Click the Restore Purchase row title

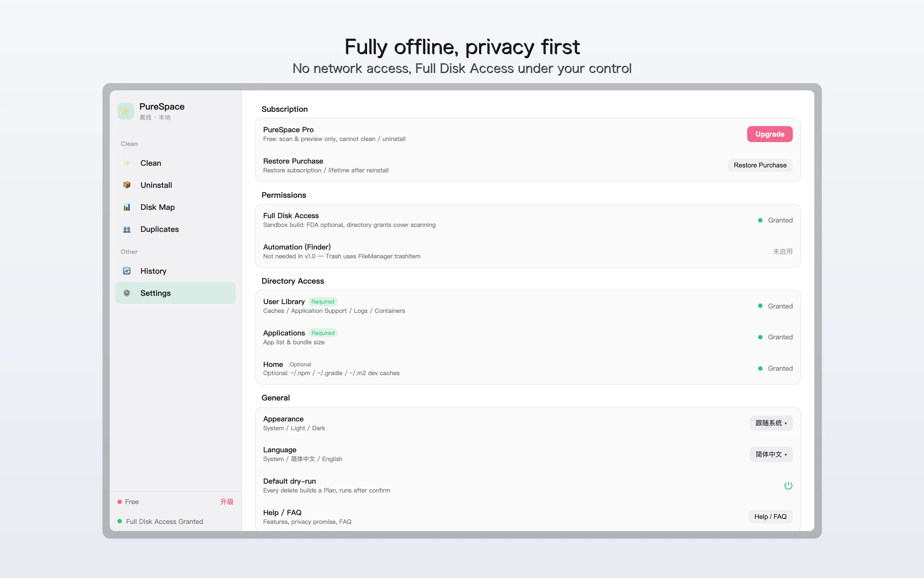pos(293,161)
